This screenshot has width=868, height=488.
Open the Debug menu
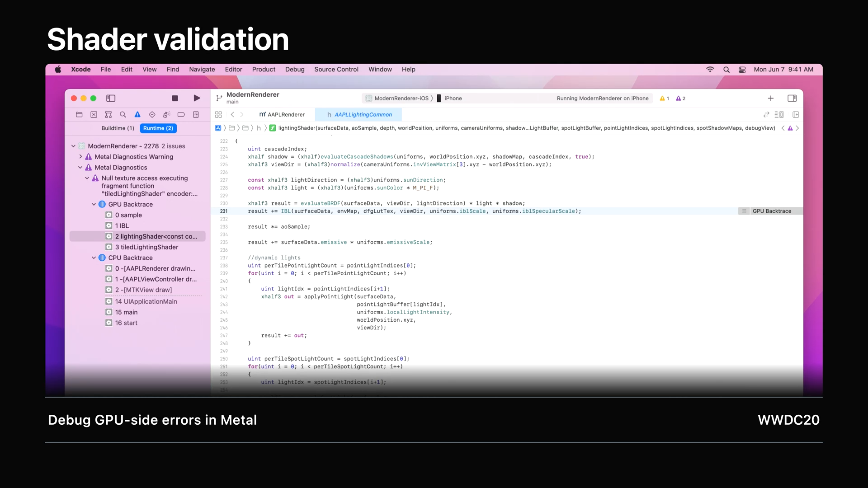[x=294, y=70]
